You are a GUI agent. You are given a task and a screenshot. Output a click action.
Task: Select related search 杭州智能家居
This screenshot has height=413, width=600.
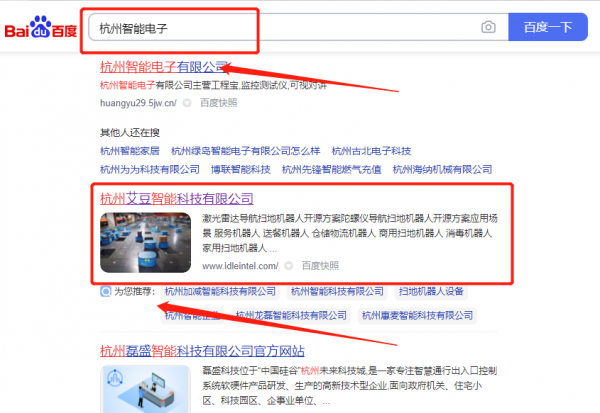[130, 151]
